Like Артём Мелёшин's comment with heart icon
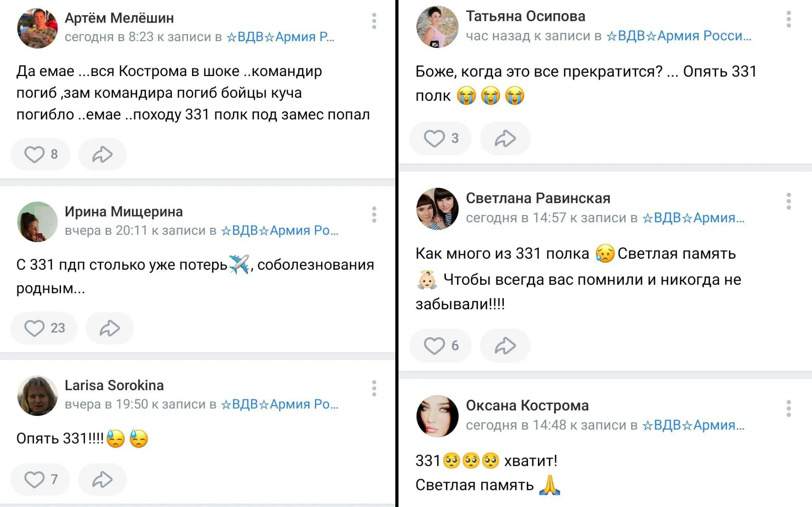This screenshot has width=812, height=507. click(35, 154)
